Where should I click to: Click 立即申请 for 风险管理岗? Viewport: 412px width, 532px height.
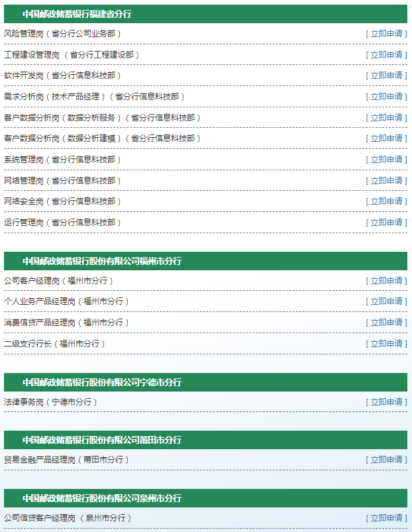coord(386,33)
